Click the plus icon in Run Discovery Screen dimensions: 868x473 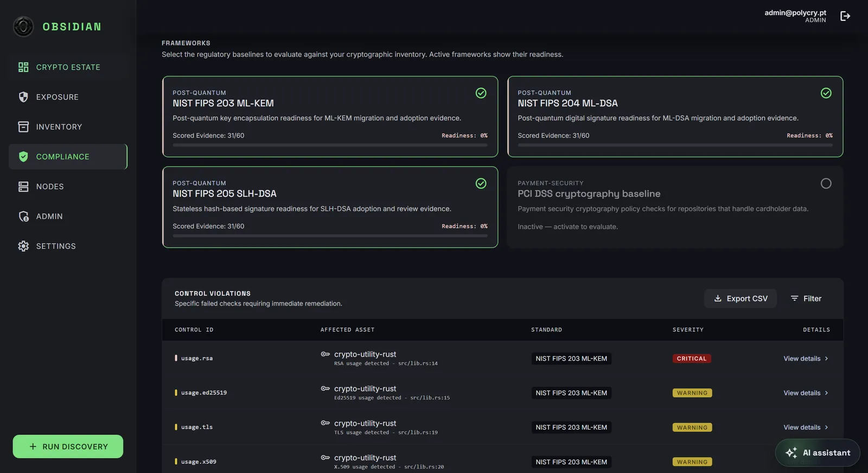pyautogui.click(x=33, y=446)
